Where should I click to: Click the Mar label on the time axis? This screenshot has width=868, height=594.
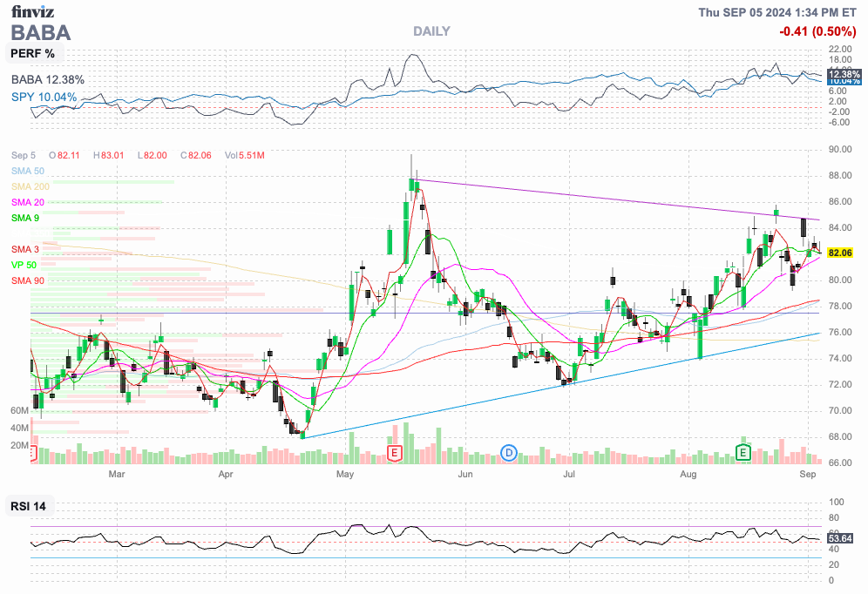[117, 474]
